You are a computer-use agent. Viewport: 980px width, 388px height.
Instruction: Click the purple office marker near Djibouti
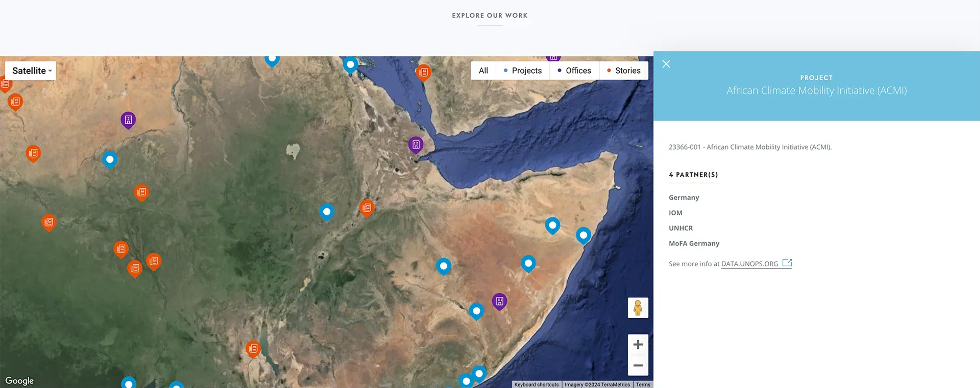(416, 144)
